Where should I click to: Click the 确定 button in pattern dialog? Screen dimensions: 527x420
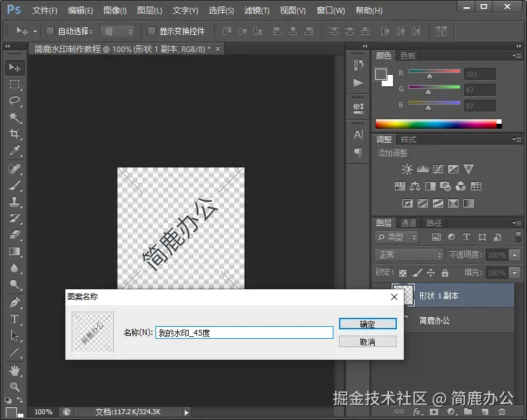coord(368,324)
